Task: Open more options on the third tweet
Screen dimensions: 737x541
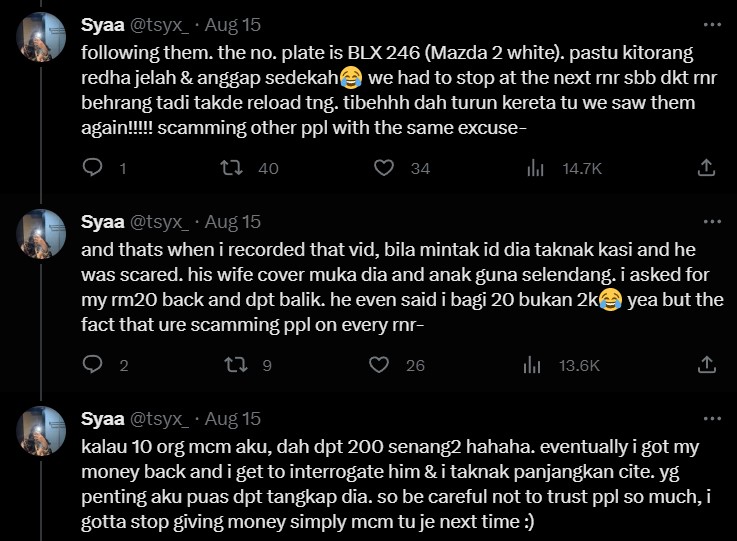Action: tap(708, 418)
